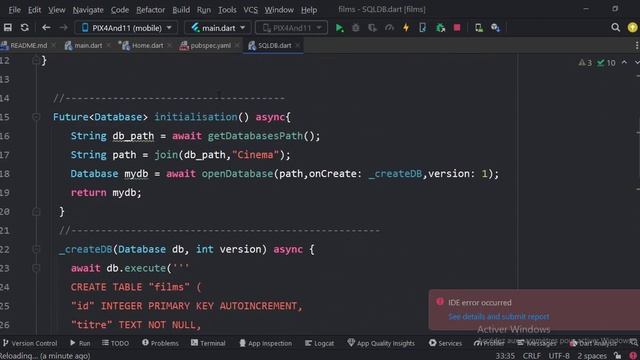This screenshot has height=360, width=640.
Task: Click Attach Debugger to Android Process icon
Action: point(440,28)
